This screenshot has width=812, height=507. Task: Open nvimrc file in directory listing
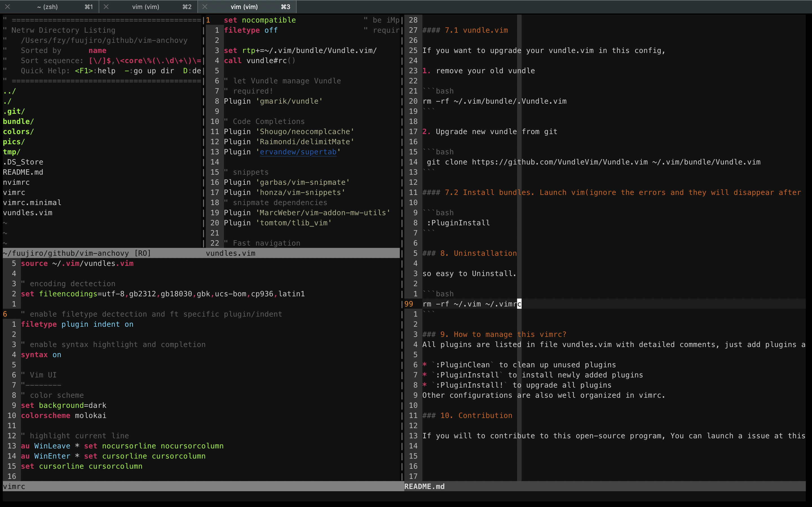tap(16, 183)
